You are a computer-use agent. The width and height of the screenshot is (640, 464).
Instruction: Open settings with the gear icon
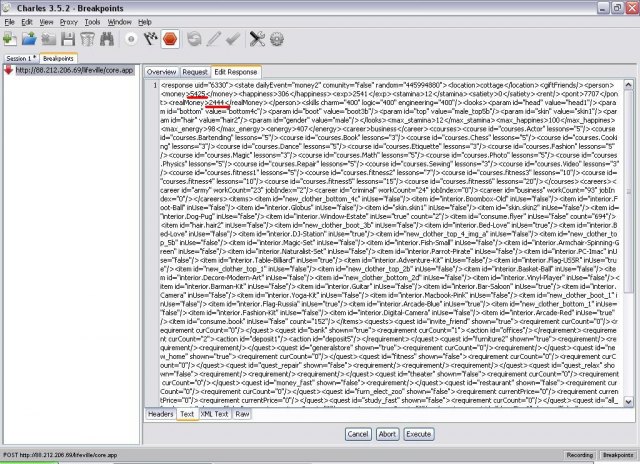[x=277, y=39]
